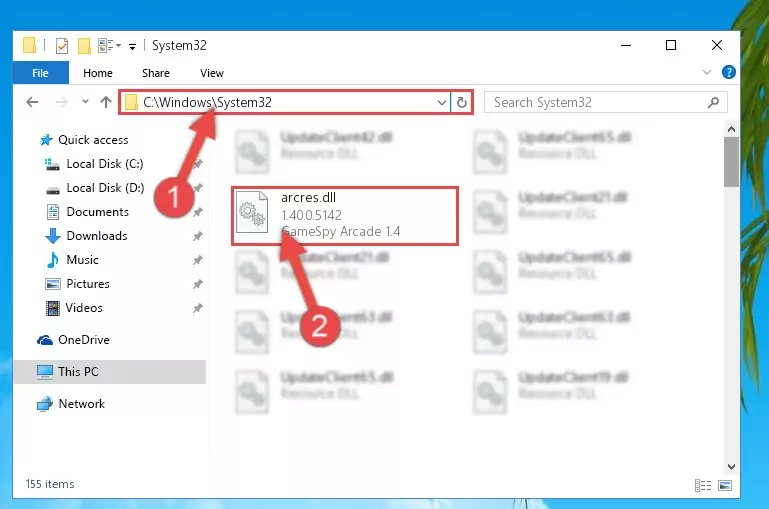Click the Downloads blue arrow icon
The height and width of the screenshot is (509, 769).
click(x=52, y=236)
